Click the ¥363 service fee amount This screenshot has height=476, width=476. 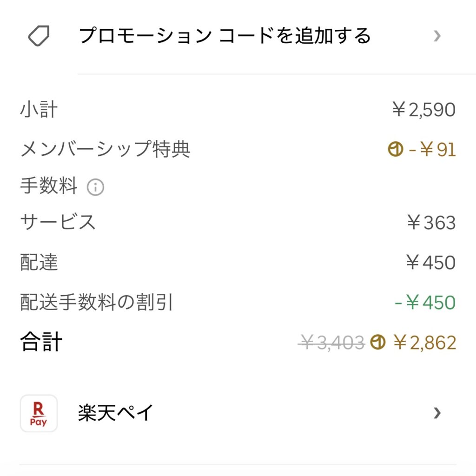pos(431,223)
